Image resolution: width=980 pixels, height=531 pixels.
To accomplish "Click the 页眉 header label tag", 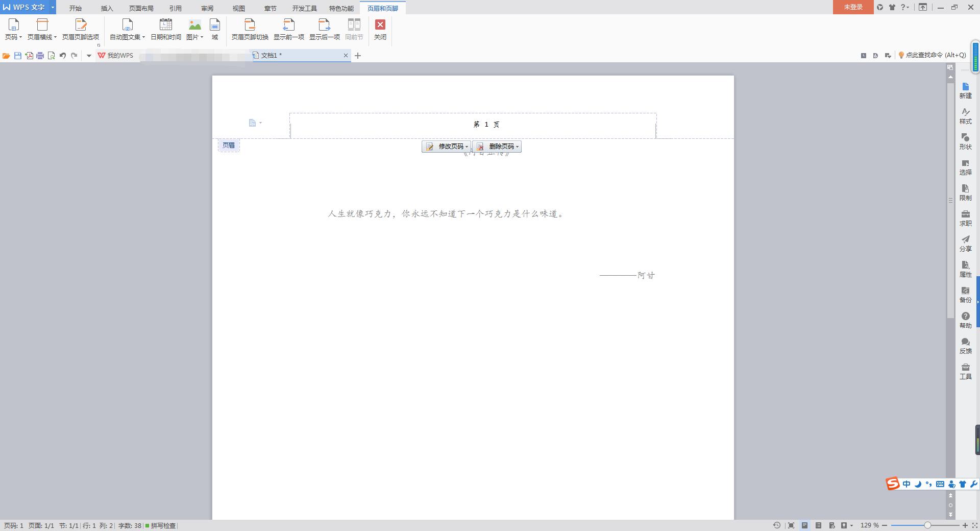I will 229,146.
